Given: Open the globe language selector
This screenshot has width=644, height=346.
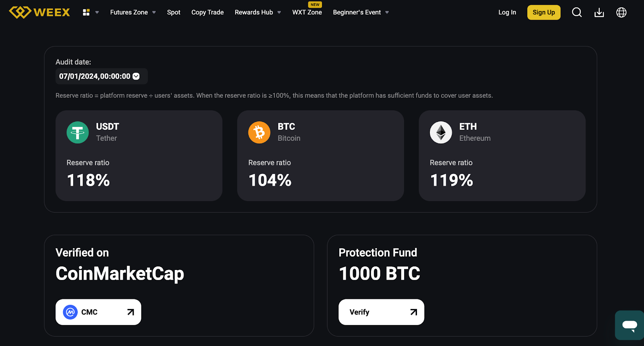Looking at the screenshot, I should pyautogui.click(x=621, y=12).
